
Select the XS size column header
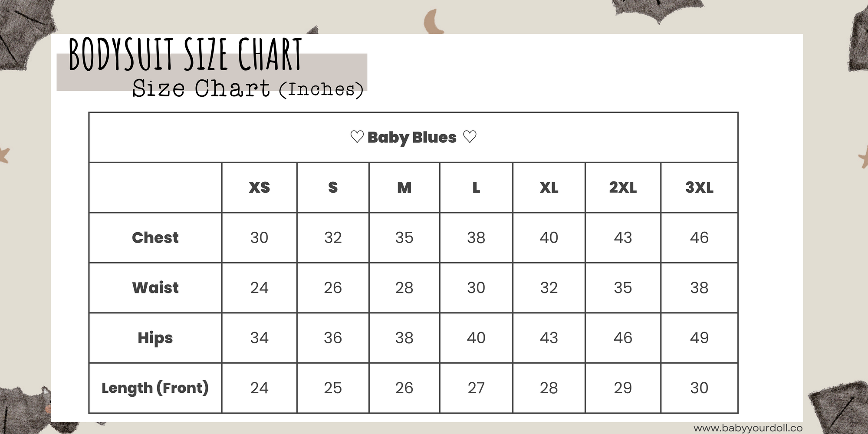259,187
